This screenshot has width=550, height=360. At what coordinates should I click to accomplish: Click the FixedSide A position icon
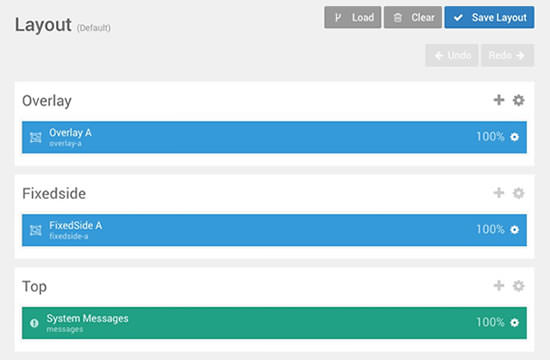pyautogui.click(x=35, y=230)
